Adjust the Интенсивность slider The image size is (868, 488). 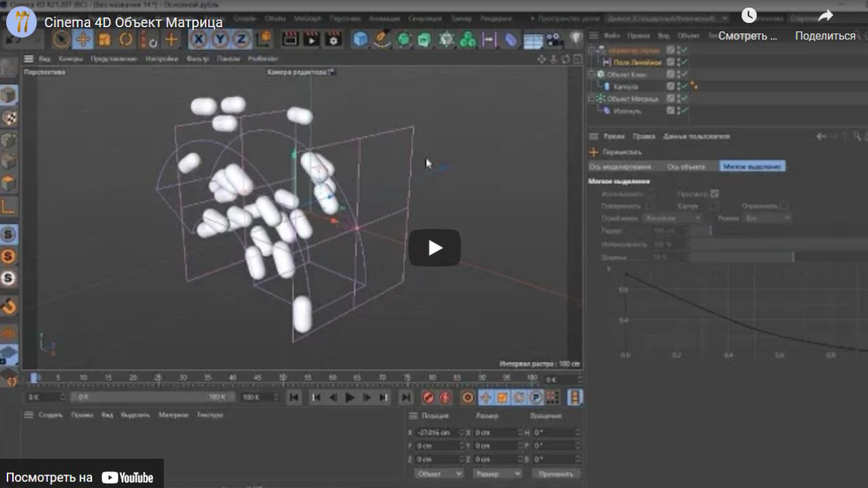coord(778,244)
